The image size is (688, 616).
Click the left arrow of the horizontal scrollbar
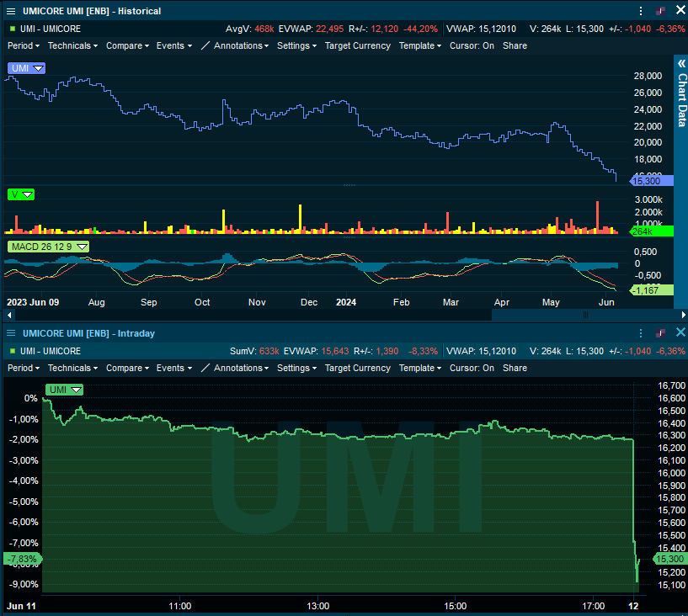tap(9, 315)
